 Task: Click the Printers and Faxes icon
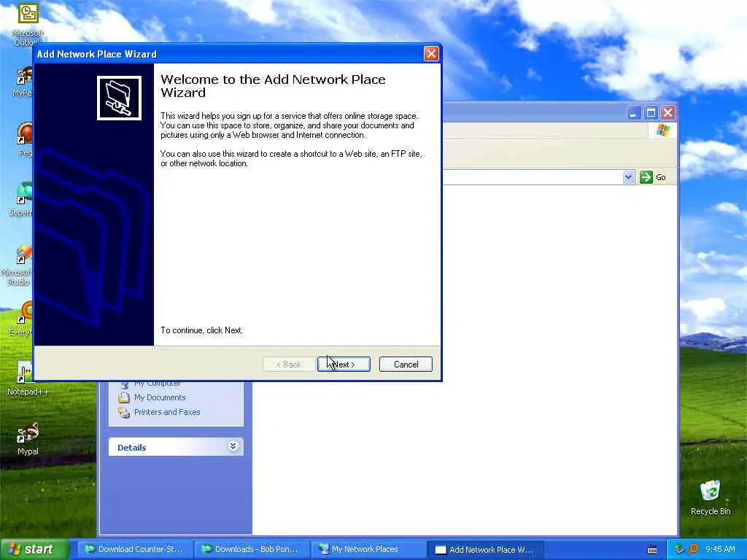pos(124,413)
